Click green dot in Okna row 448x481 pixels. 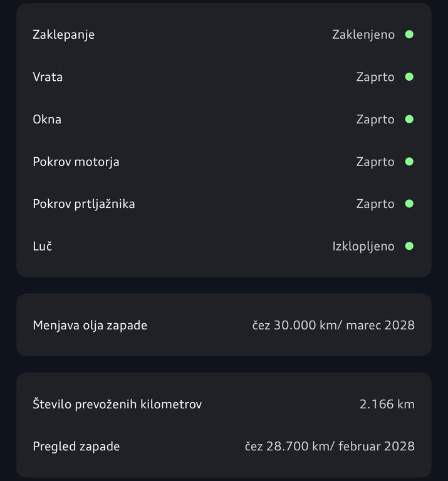pyautogui.click(x=409, y=119)
